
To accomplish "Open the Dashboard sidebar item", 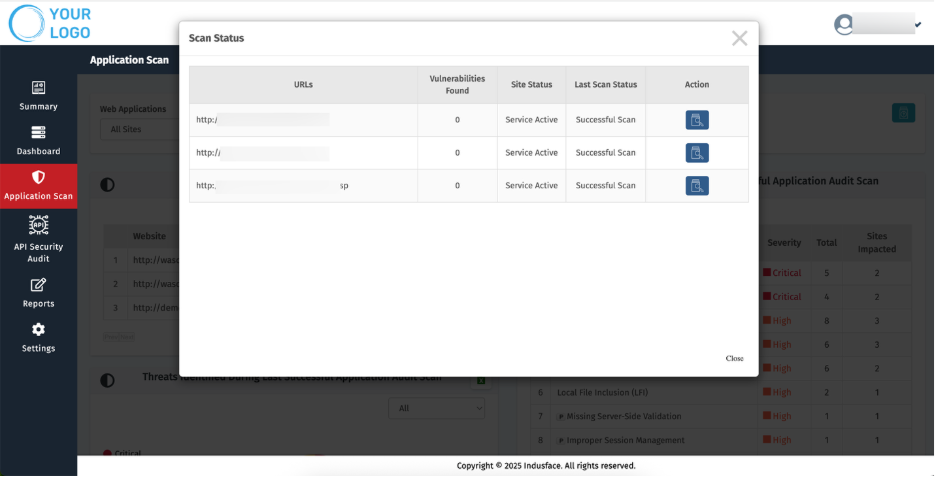I will [38, 141].
